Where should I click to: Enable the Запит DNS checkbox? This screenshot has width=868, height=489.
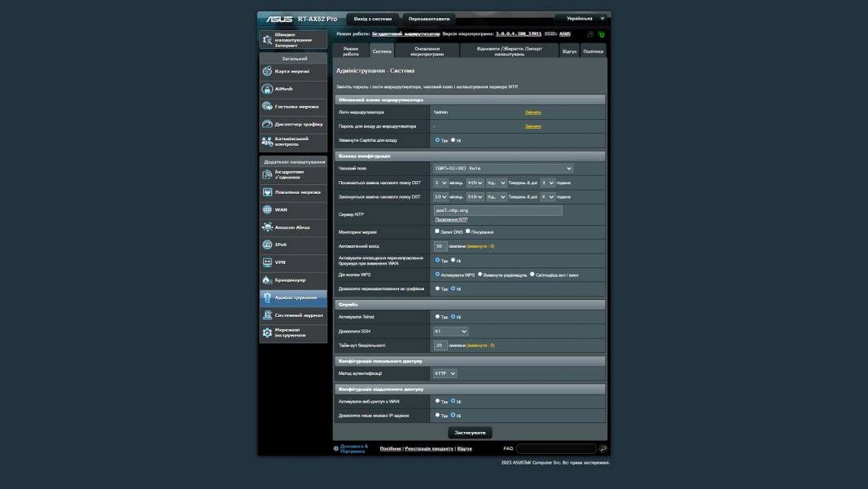pyautogui.click(x=437, y=231)
